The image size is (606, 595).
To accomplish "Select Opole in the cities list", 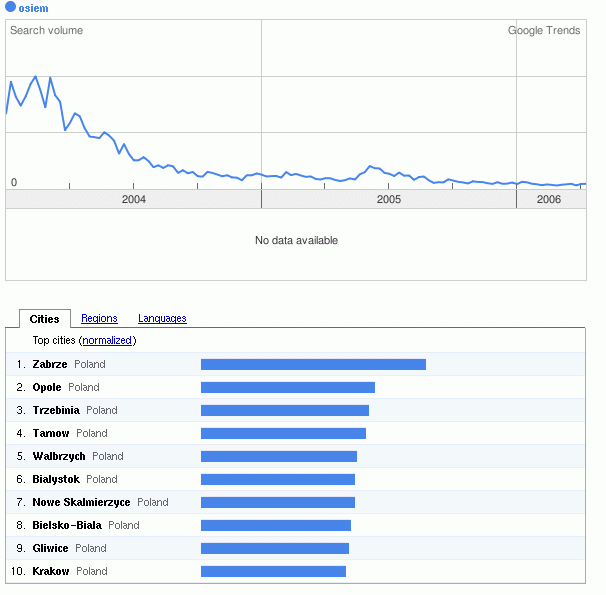I will coord(47,387).
